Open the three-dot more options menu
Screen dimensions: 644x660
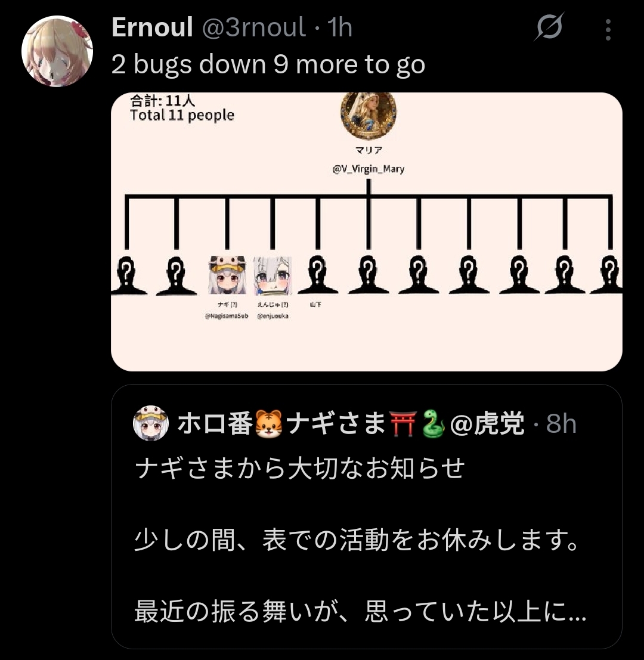pyautogui.click(x=608, y=29)
